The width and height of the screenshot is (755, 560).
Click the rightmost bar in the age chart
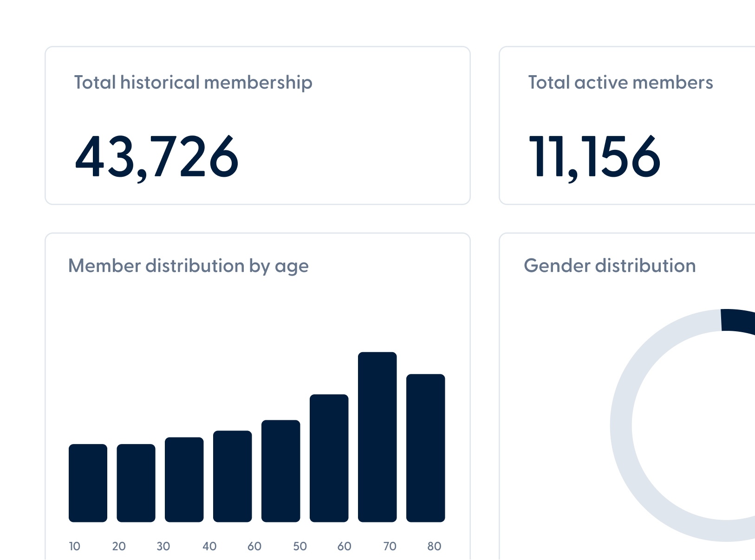(425, 448)
